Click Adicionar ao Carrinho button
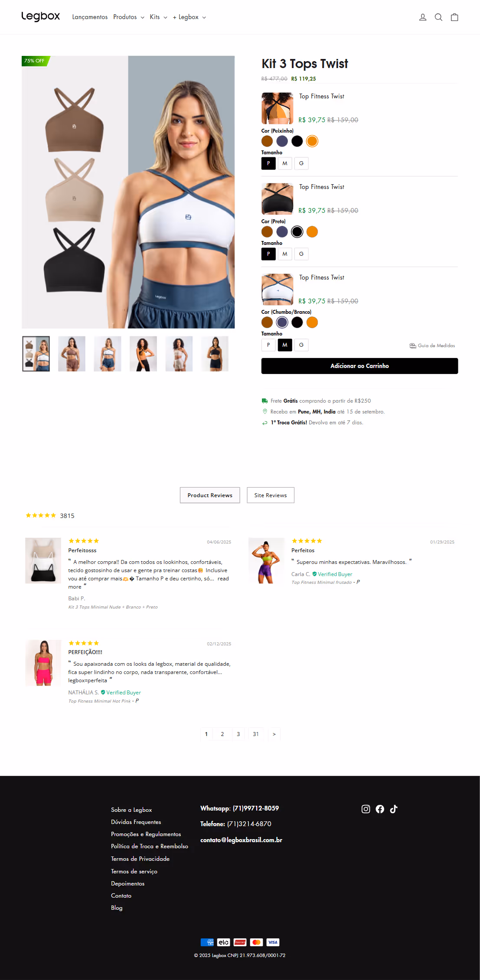Screen dimensions: 480x980 359,366
